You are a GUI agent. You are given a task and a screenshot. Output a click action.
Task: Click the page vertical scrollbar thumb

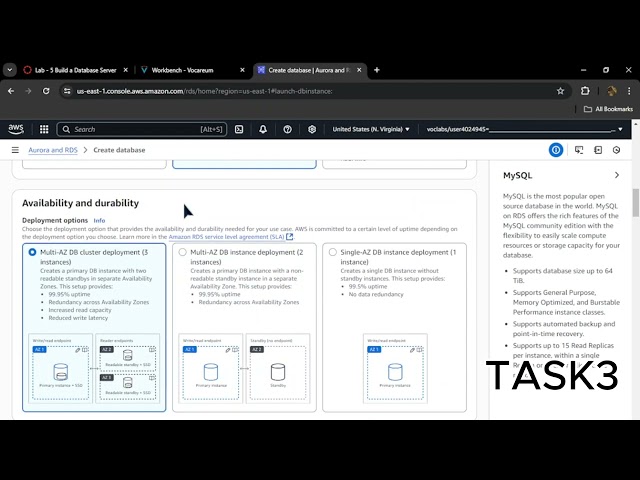click(x=636, y=202)
